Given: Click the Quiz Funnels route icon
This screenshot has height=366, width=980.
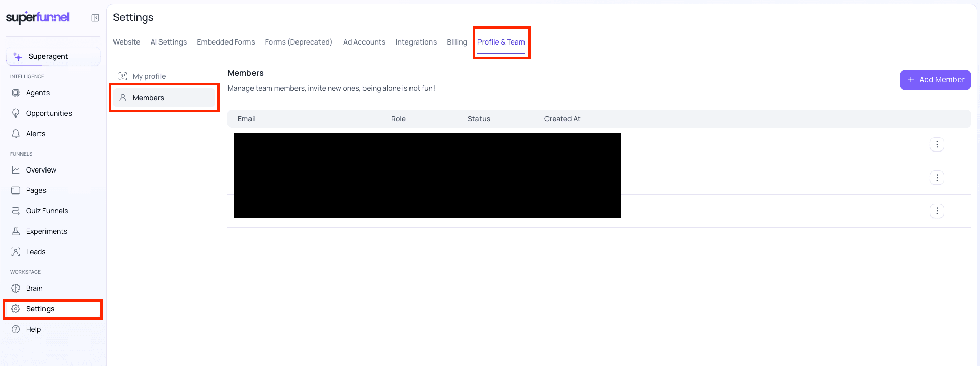Looking at the screenshot, I should [16, 211].
